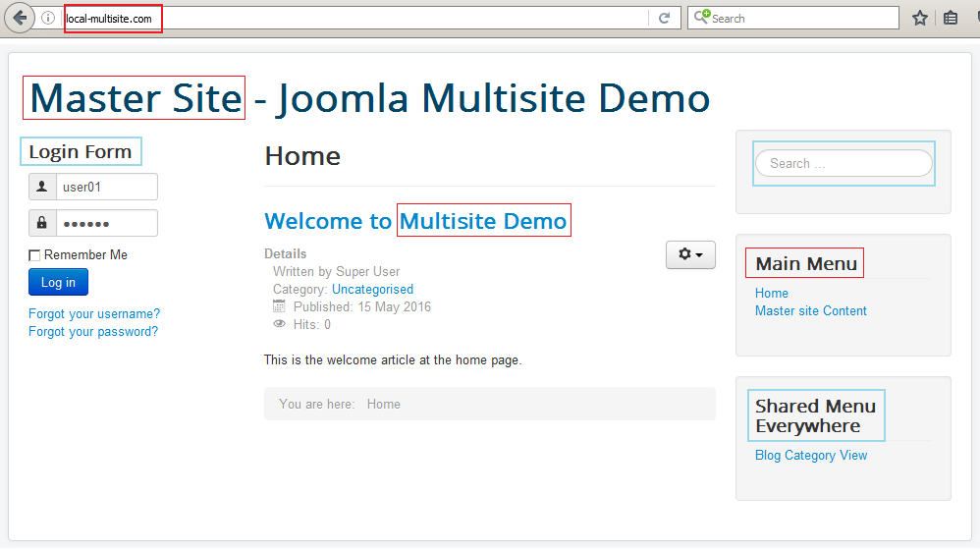
Task: Select Home in the Main Menu
Action: coord(772,293)
